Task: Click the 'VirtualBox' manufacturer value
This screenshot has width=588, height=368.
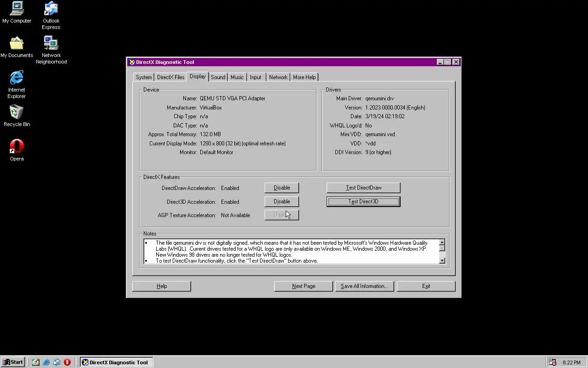Action: [211, 108]
